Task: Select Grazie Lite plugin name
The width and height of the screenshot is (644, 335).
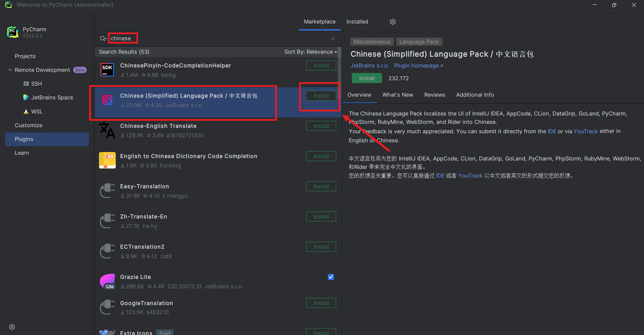Action: click(x=136, y=277)
